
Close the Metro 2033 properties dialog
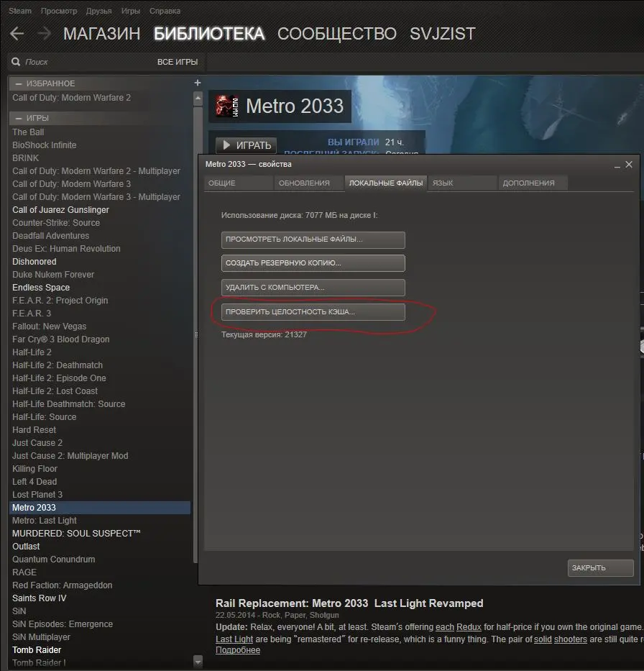click(x=629, y=164)
